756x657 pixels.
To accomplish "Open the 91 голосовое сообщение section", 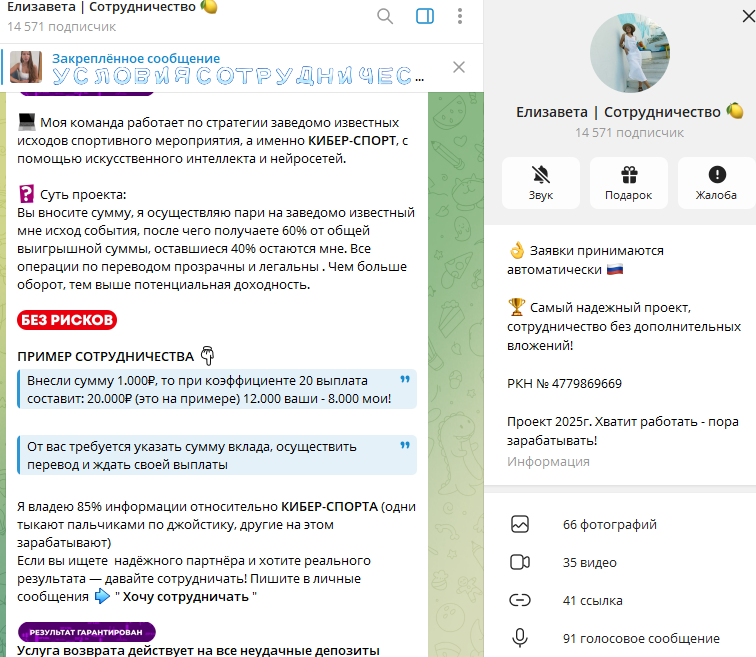I will [620, 639].
